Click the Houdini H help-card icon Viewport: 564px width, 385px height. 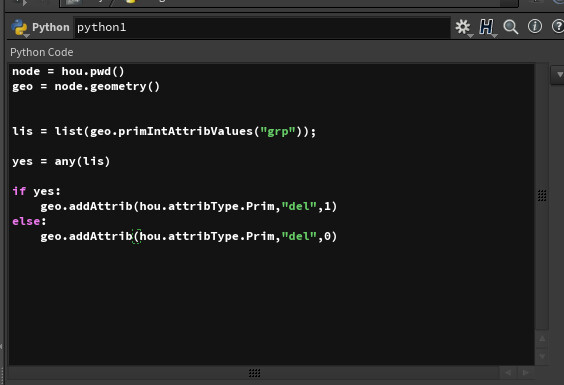pyautogui.click(x=486, y=27)
